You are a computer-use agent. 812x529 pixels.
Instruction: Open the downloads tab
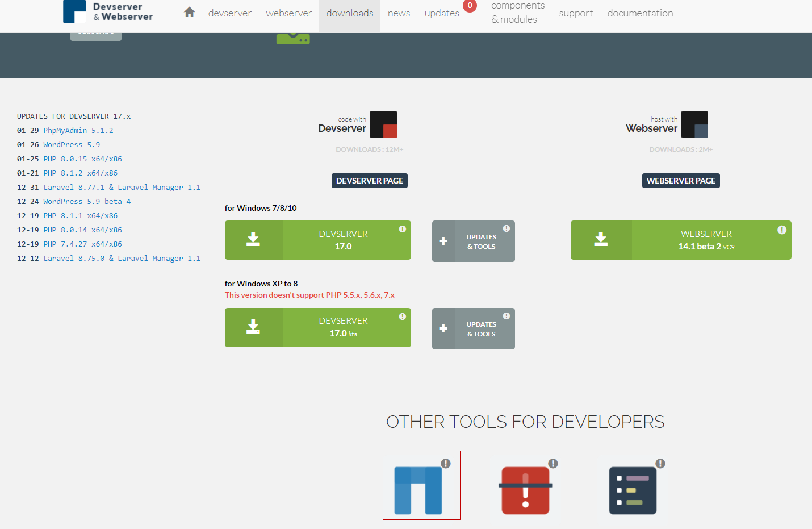click(x=350, y=13)
